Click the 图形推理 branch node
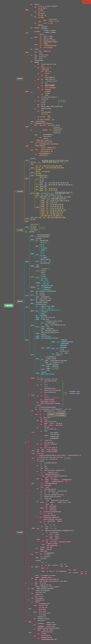The image size is (91, 644). click(x=20, y=79)
